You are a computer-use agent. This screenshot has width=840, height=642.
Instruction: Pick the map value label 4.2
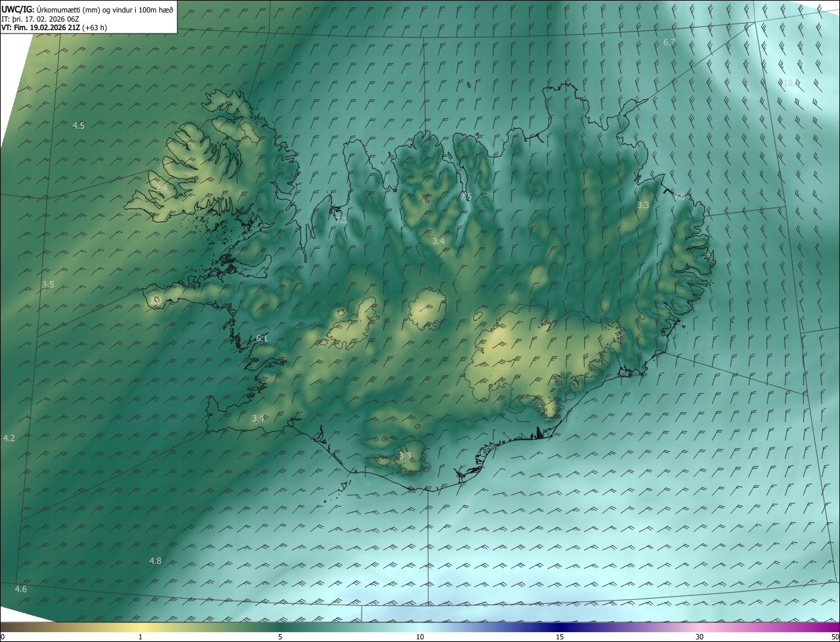(x=9, y=438)
